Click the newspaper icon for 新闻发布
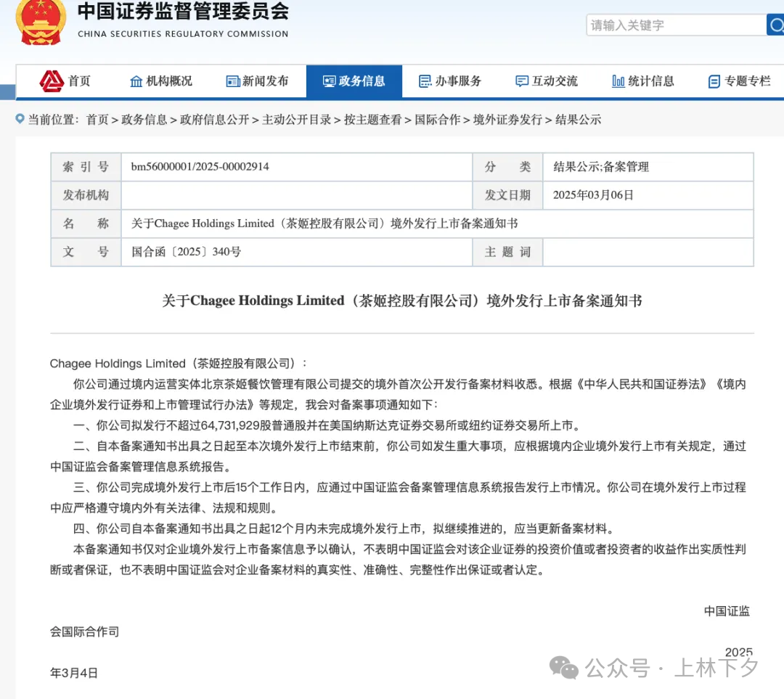 [x=232, y=81]
